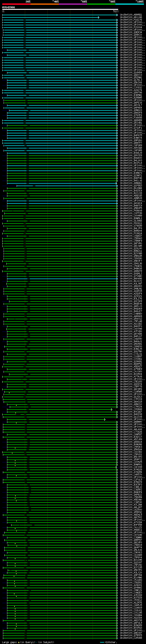This screenshot has height=644, width=146.
Task: Click the purple ~60% identity legend segment
Action: tap(73, 4)
